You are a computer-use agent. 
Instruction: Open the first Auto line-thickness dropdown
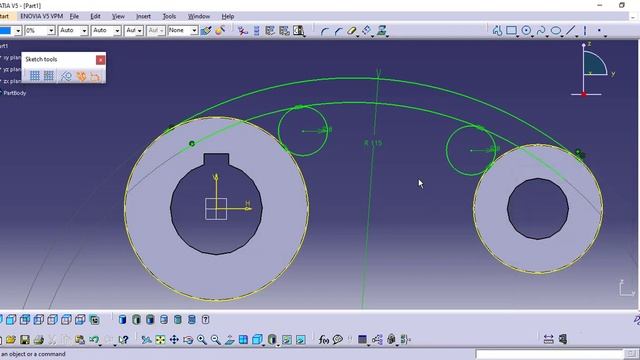point(84,31)
